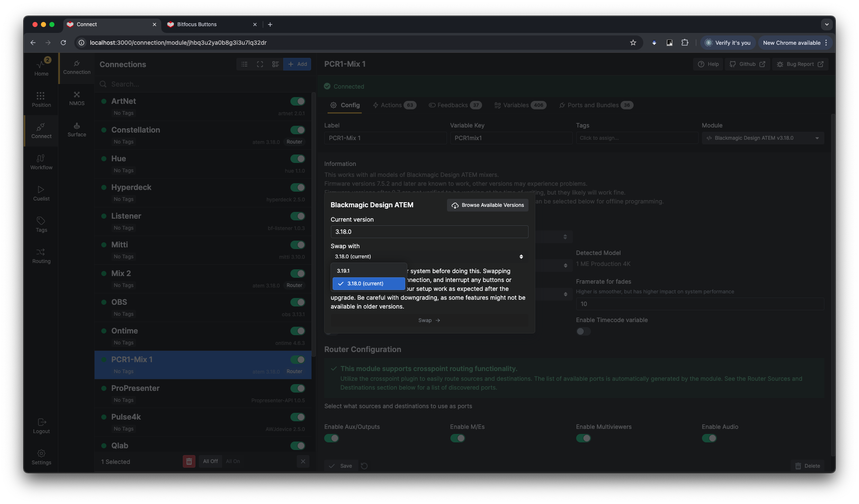Open the Workflow sidebar icon
The width and height of the screenshot is (859, 504).
point(41,162)
